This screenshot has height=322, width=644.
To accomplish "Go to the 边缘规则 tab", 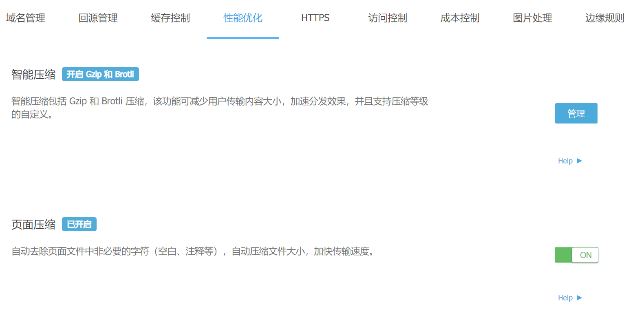I will click(605, 18).
